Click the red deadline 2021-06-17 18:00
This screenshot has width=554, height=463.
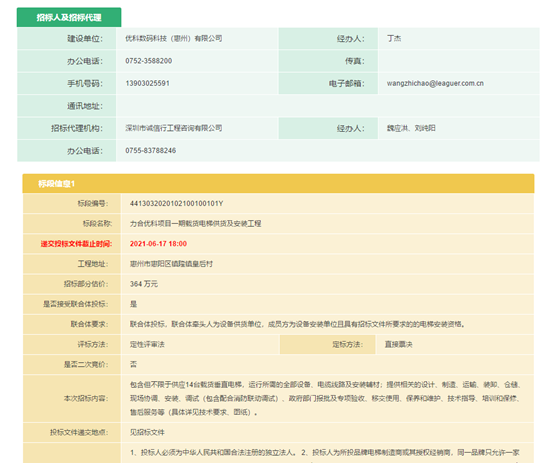tap(158, 244)
